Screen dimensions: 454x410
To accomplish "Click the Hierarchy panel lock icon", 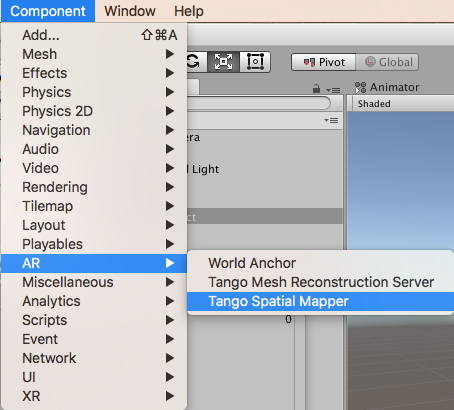I will click(x=316, y=89).
